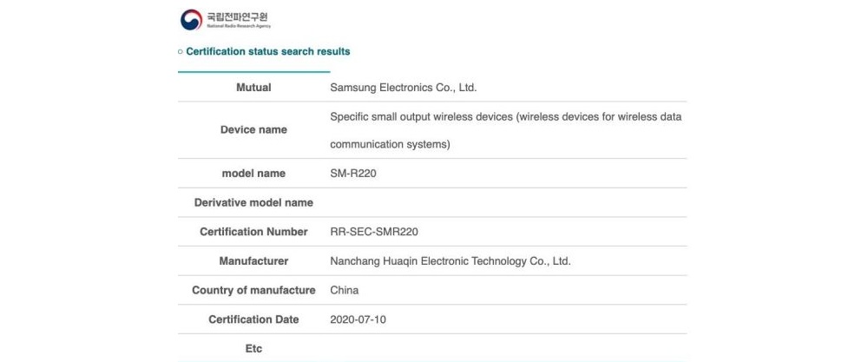Click the 'Specific small output wireless devices' text

click(506, 116)
